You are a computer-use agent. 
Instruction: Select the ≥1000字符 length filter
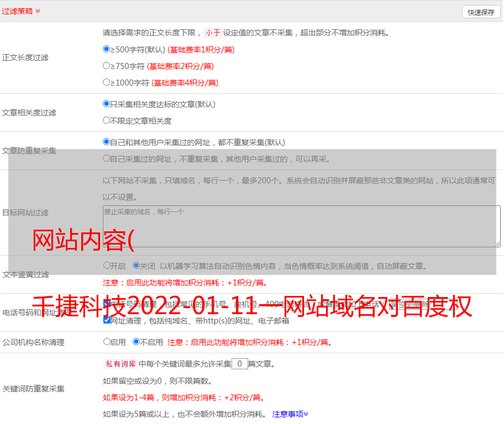[x=107, y=82]
